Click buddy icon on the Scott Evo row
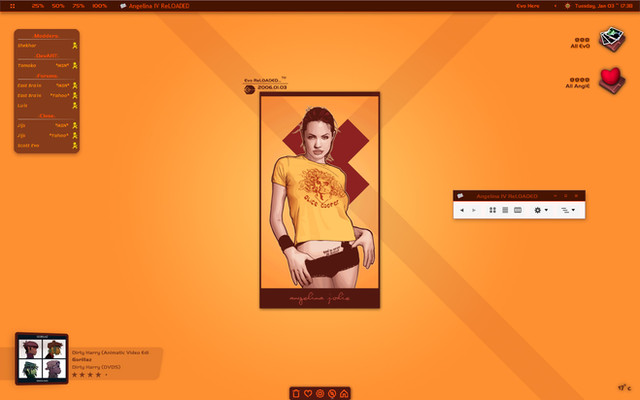Screen dimensions: 640x400 (x=75, y=146)
